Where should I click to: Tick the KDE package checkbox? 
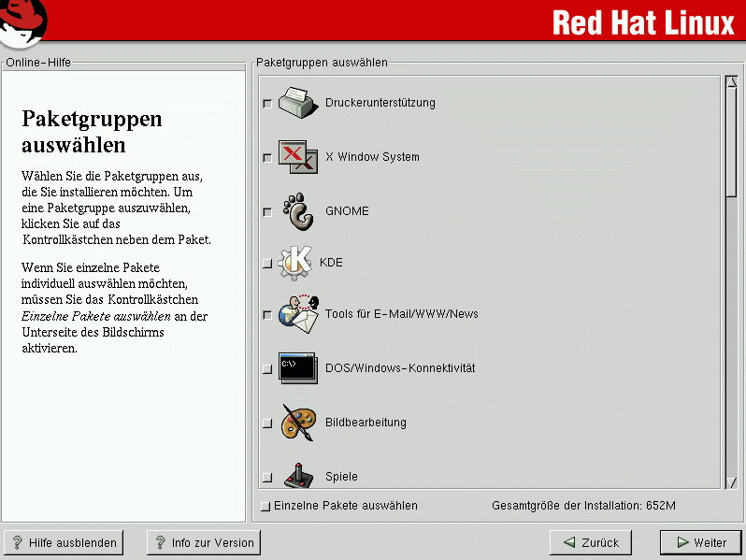pyautogui.click(x=267, y=264)
